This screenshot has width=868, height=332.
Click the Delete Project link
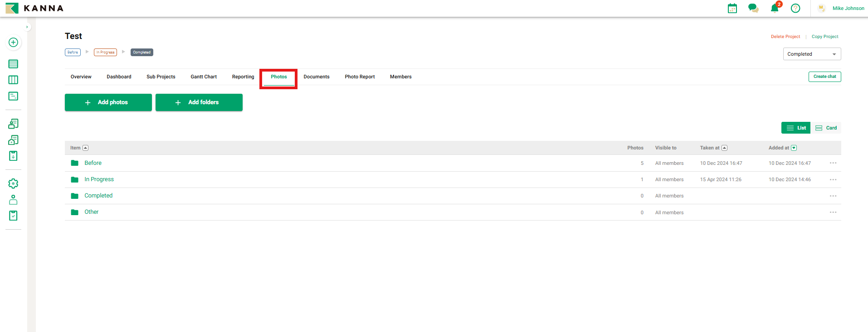coord(785,37)
